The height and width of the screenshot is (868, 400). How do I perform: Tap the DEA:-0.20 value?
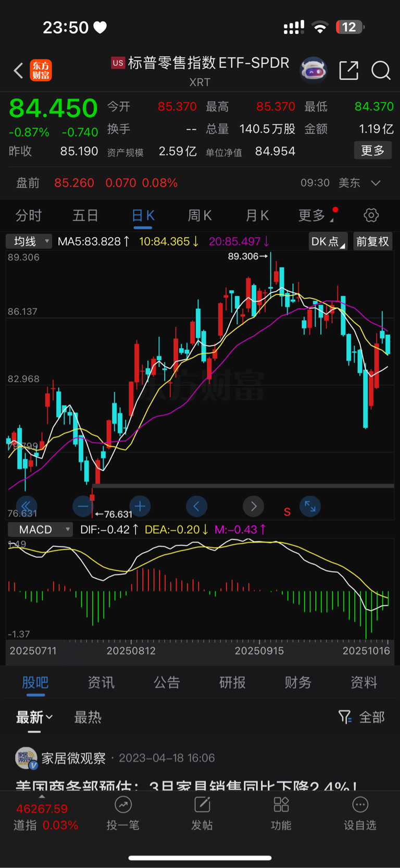[177, 530]
